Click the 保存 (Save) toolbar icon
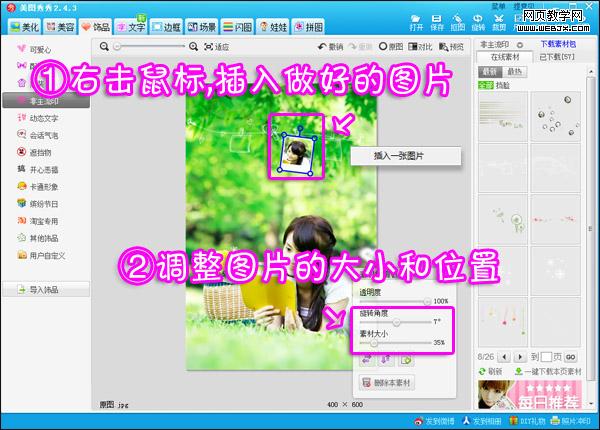This screenshot has width=600, height=430. point(436,22)
